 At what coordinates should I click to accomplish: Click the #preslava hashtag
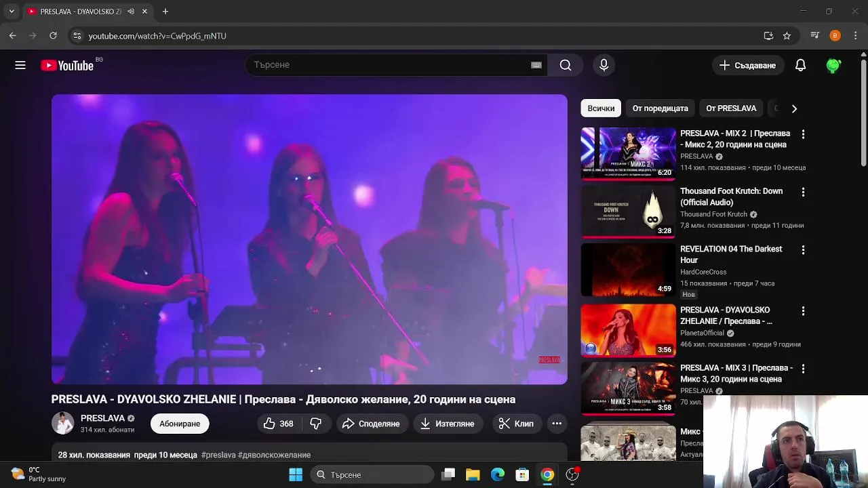pos(218,455)
